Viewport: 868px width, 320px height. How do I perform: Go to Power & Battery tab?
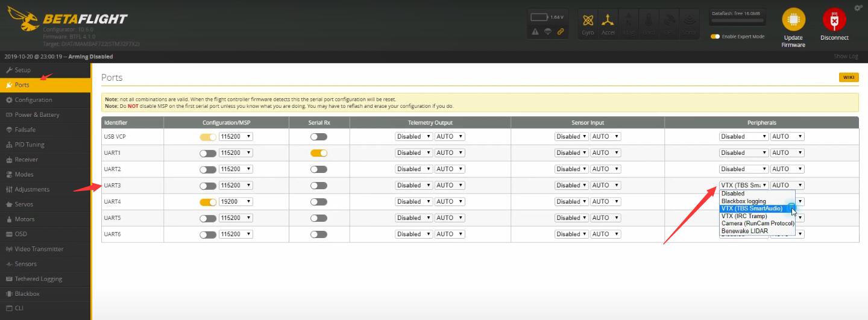pos(46,115)
